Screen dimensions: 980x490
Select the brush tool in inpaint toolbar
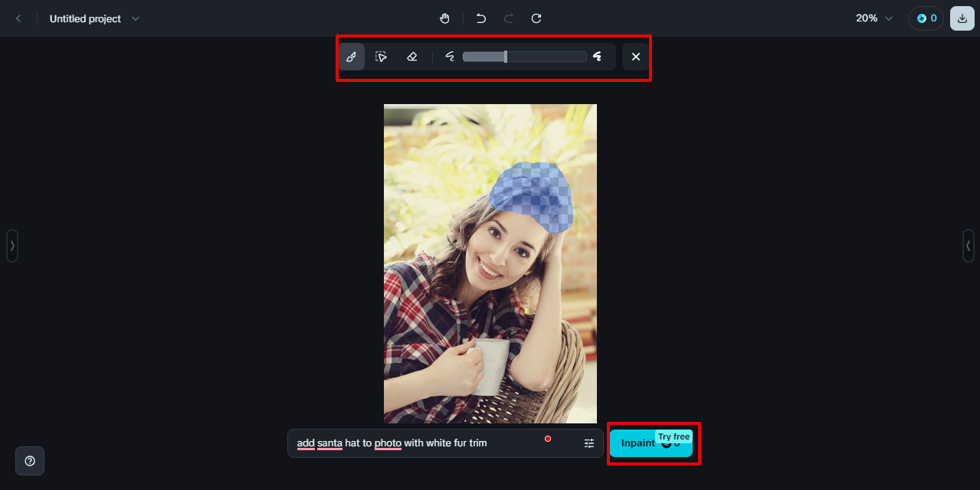tap(351, 57)
